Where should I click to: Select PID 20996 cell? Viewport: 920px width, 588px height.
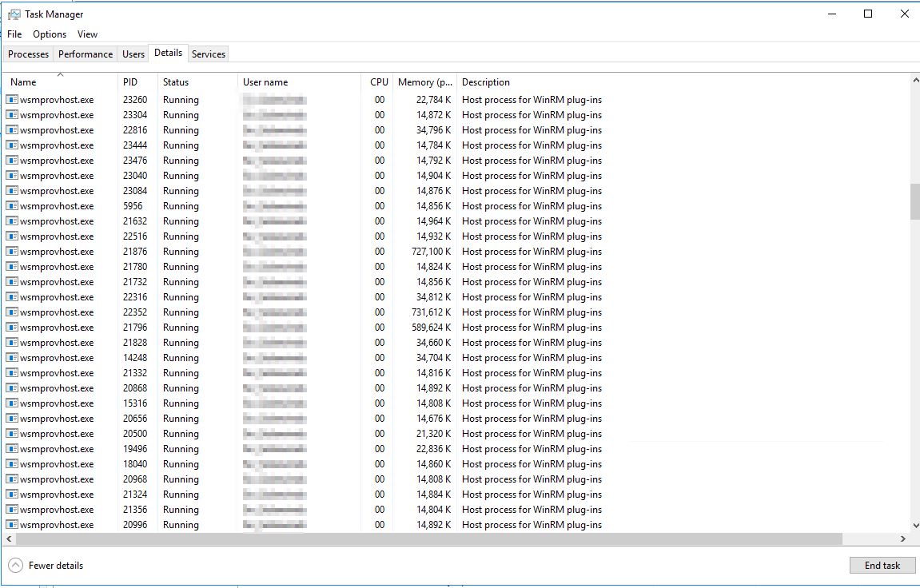[x=135, y=525]
